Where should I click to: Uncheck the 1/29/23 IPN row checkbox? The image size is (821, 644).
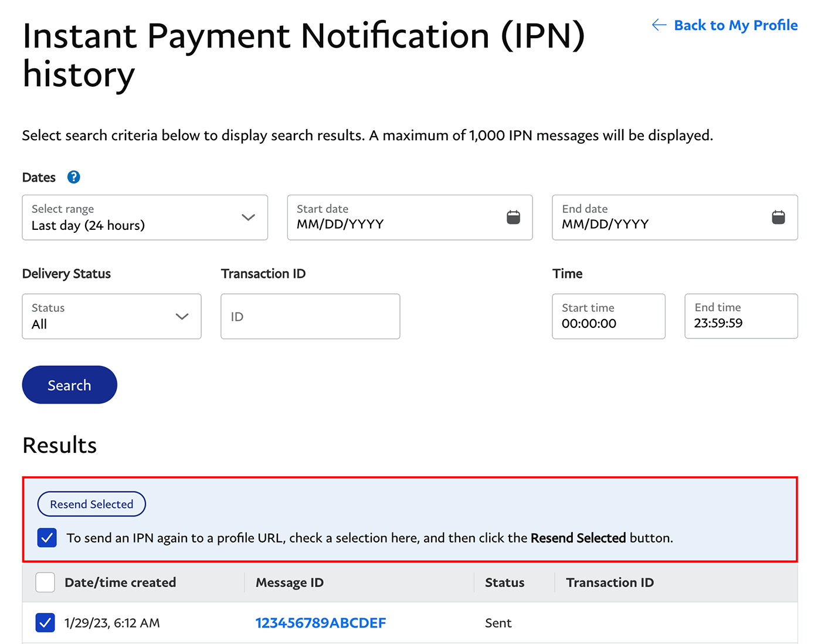(45, 622)
